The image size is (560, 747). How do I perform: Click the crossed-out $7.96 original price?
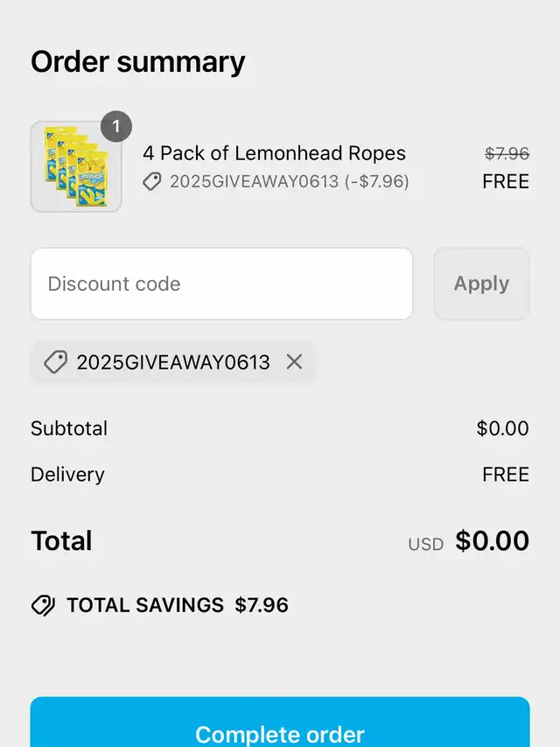[x=507, y=153]
